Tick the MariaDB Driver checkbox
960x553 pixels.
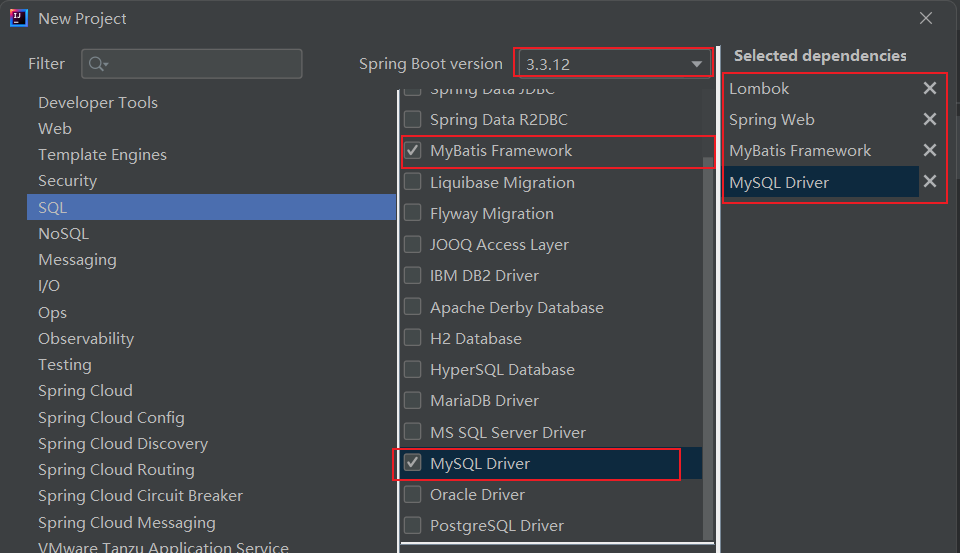tap(413, 401)
